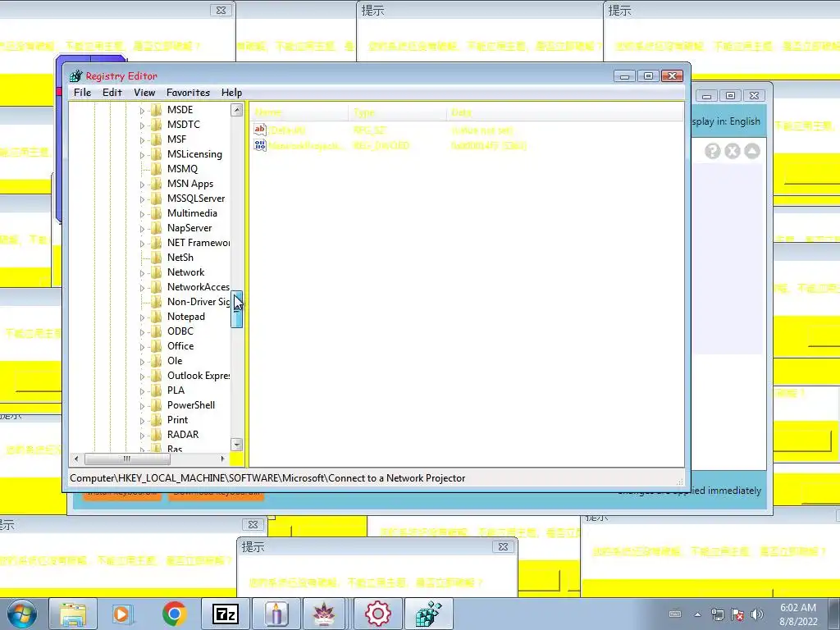This screenshot has width=840, height=630.
Task: Open the Edit menu in Registry Editor
Action: pos(112,92)
